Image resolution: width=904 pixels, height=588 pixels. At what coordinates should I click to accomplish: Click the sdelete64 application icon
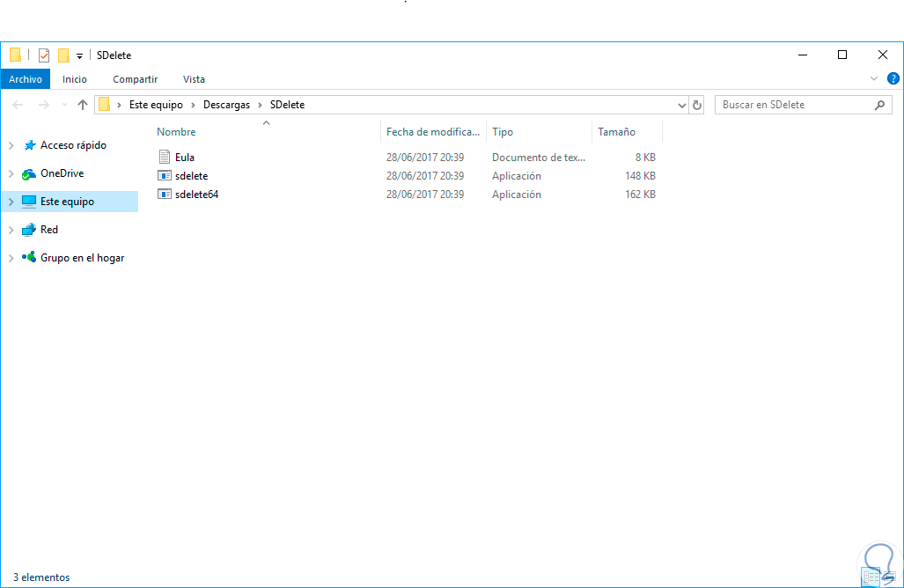click(165, 194)
